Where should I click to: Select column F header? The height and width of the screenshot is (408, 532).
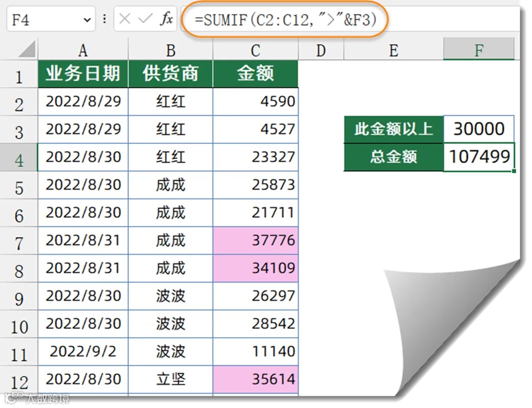pos(478,49)
